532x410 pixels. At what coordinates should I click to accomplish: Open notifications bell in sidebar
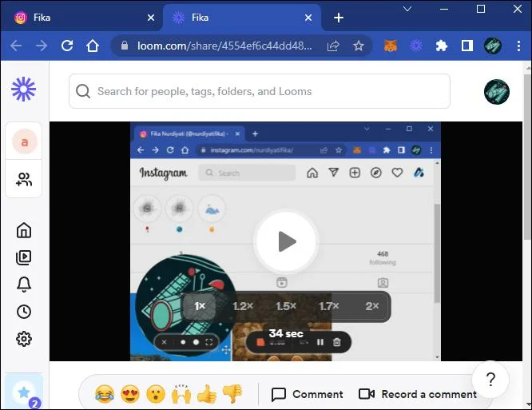coord(24,285)
